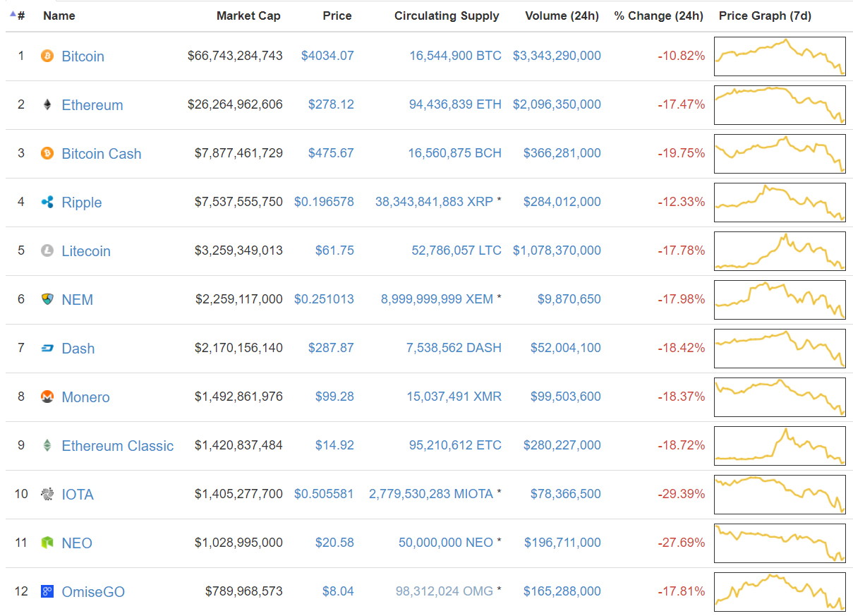
Task: Click Monero circulating supply 15,037,491 XMR
Action: tap(454, 397)
